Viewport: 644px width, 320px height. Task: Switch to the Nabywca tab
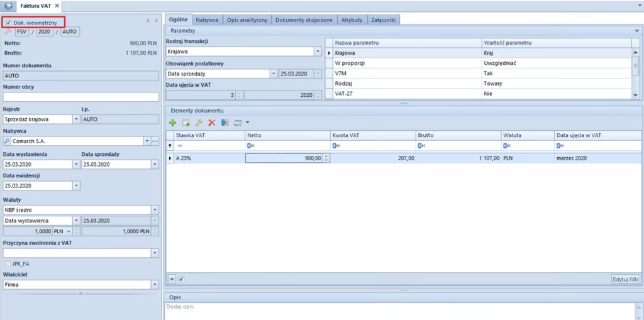(x=206, y=19)
